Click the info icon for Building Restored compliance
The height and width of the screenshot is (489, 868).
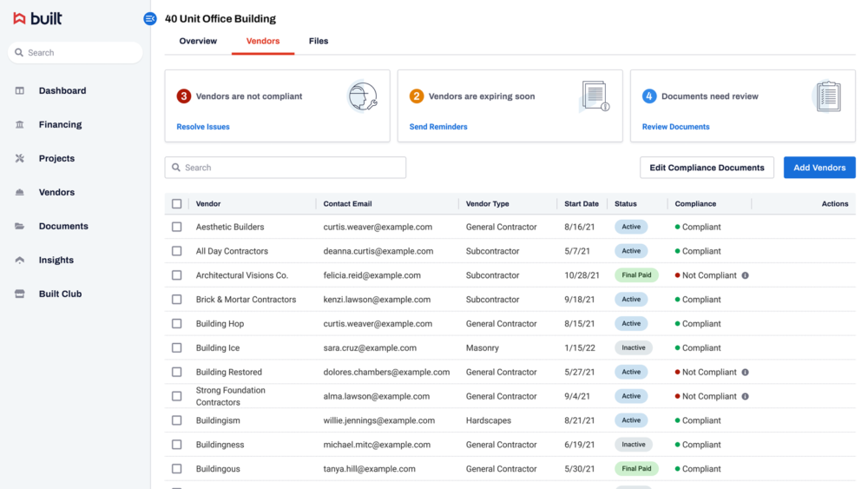[x=745, y=372]
